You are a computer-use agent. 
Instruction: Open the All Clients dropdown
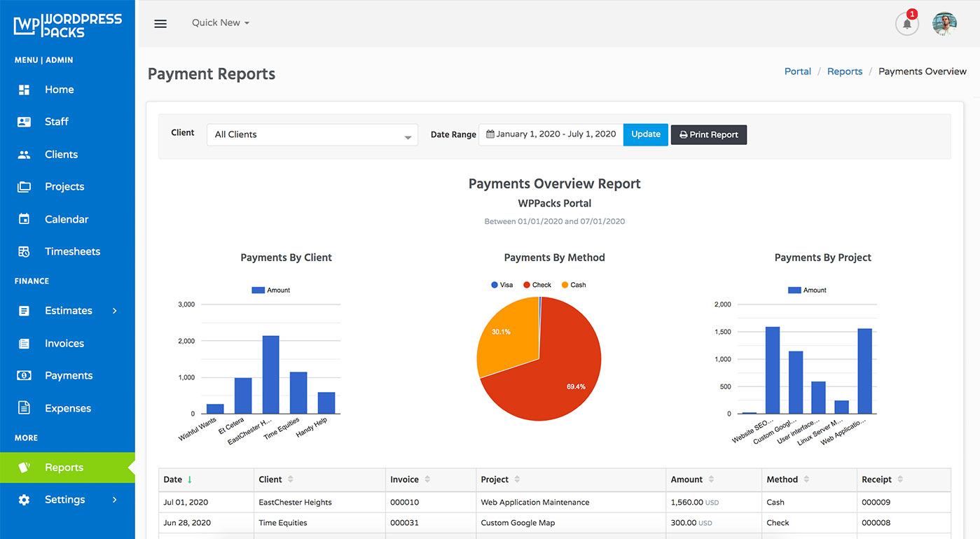[x=311, y=134]
